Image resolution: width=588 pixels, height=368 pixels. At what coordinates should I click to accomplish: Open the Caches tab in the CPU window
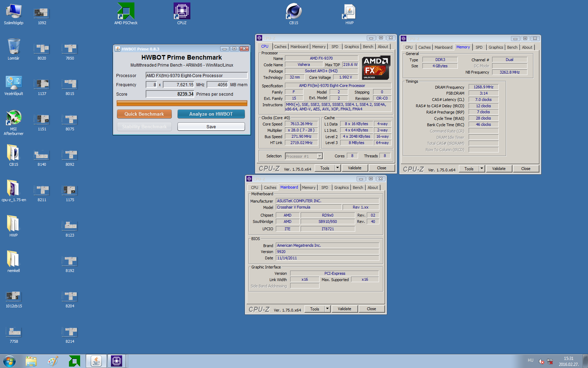point(280,47)
